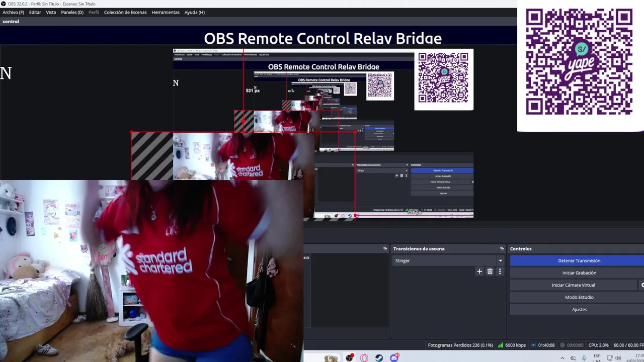Click the taskbar clock and date
The image size is (644, 362).
634,358
